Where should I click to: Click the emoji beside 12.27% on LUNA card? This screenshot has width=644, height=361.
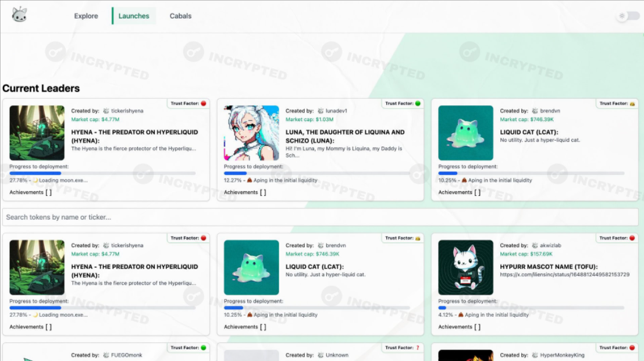point(250,180)
